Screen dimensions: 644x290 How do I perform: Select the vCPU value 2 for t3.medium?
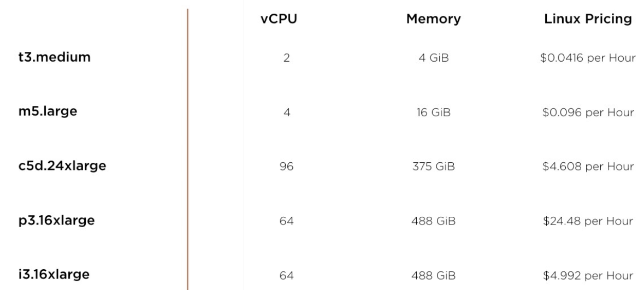[x=286, y=58]
